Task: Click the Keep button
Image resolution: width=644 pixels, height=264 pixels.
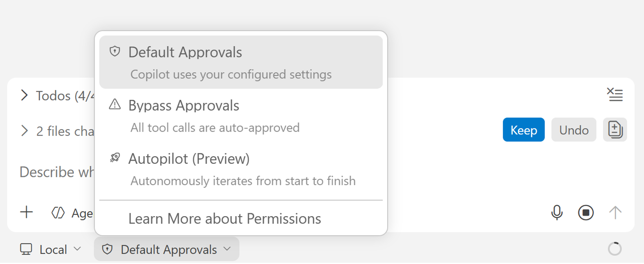Action: pos(523,130)
